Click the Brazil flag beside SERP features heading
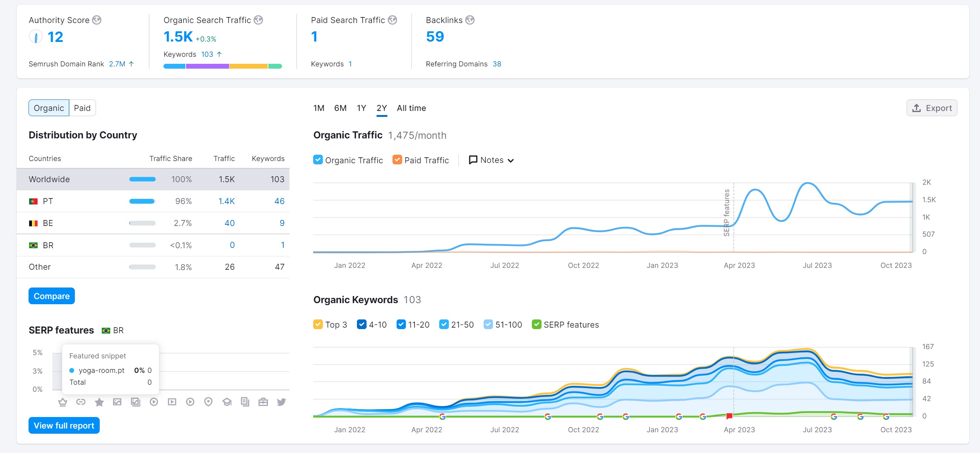The image size is (980, 453). (x=106, y=331)
